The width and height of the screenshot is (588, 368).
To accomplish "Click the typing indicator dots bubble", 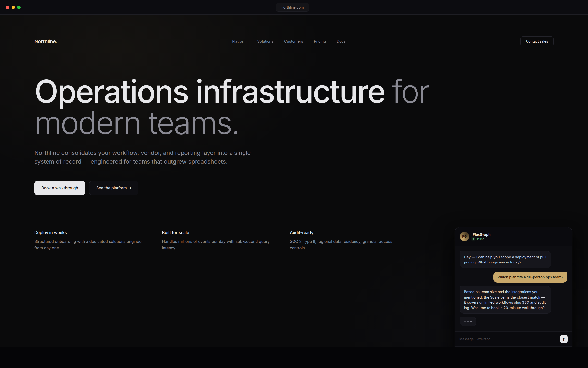I will (x=468, y=321).
